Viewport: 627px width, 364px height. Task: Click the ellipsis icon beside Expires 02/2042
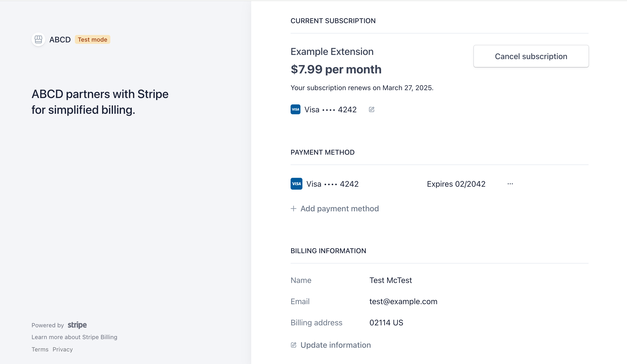coord(510,184)
